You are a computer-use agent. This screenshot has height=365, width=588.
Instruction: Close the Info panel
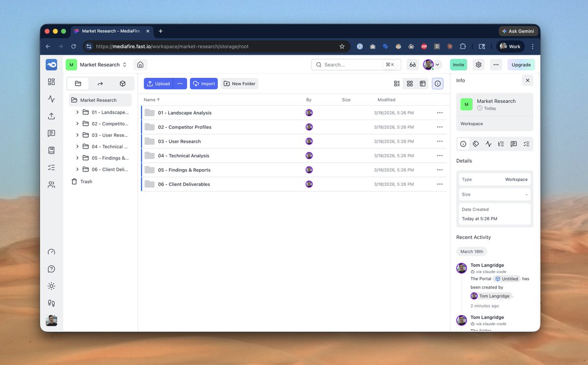527,80
